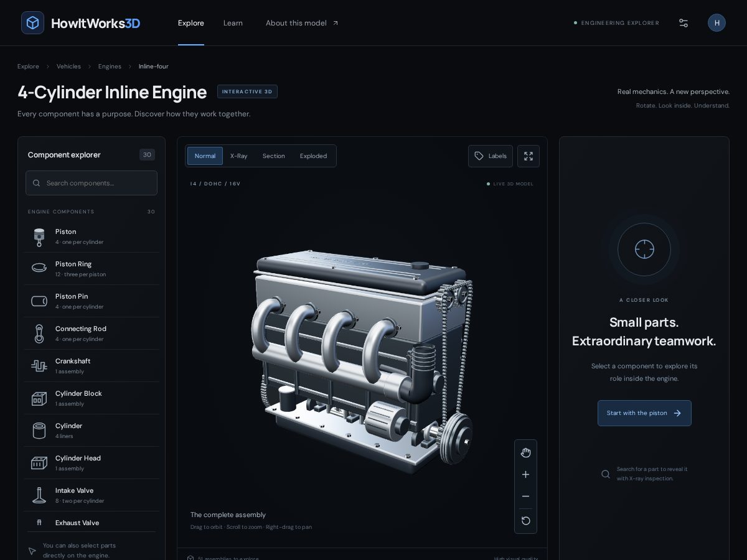
Task: Click Start with the piston button
Action: click(644, 413)
